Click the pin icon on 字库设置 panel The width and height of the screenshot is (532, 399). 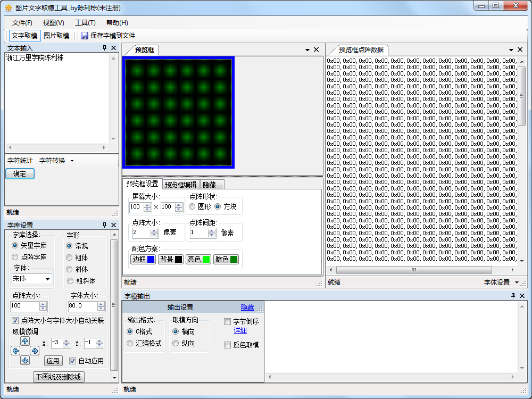(x=104, y=225)
